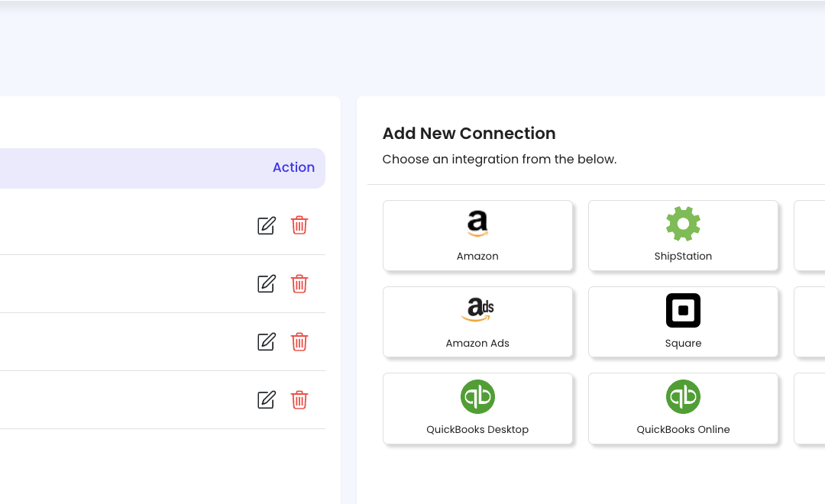Image resolution: width=825 pixels, height=504 pixels.
Task: Click the 'Choose an integration' subtitle
Action: pyautogui.click(x=500, y=160)
